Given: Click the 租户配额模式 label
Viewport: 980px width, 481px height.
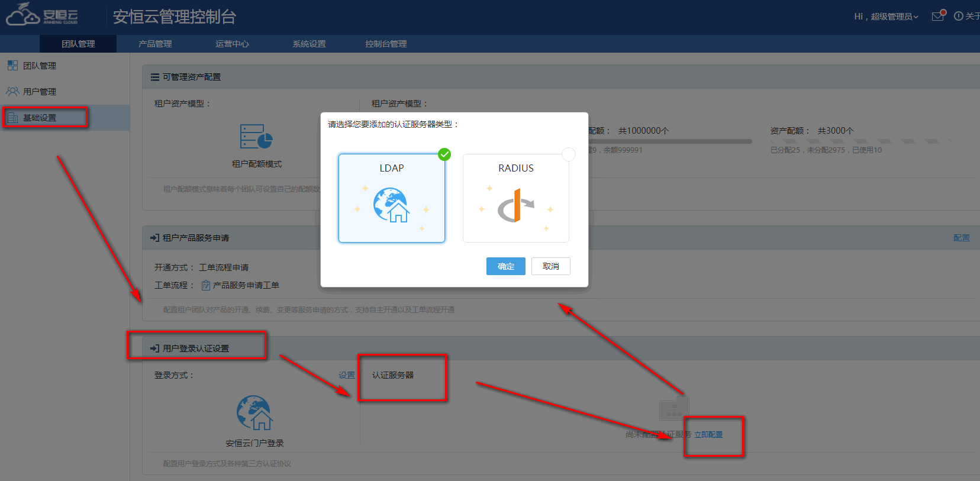Looking at the screenshot, I should coord(257,164).
